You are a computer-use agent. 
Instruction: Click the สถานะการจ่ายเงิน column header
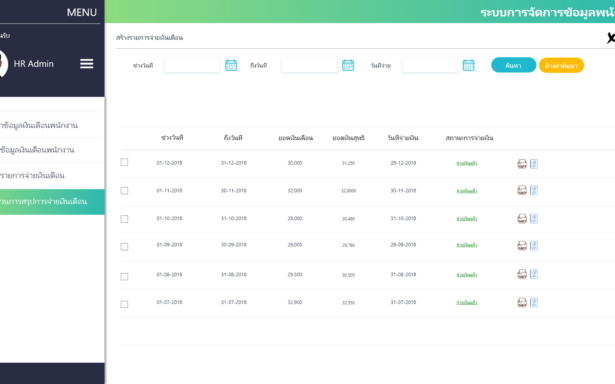point(469,138)
